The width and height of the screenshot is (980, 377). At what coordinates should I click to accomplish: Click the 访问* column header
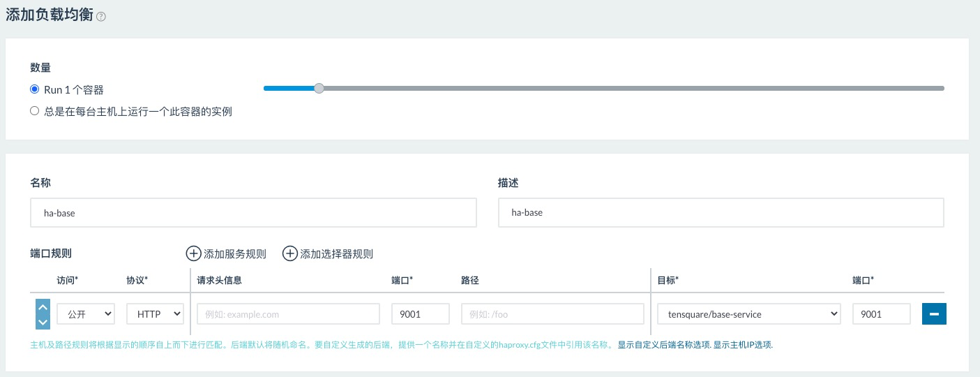[x=67, y=280]
